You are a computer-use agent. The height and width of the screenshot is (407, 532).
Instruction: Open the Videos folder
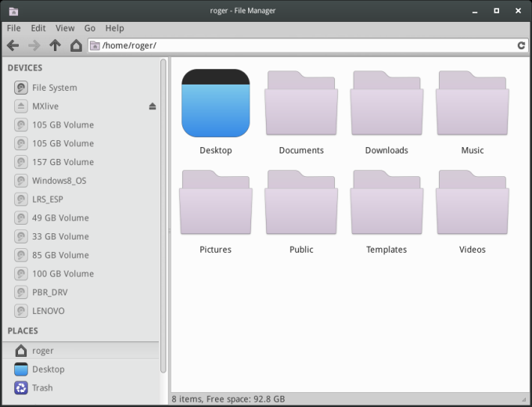coord(472,203)
